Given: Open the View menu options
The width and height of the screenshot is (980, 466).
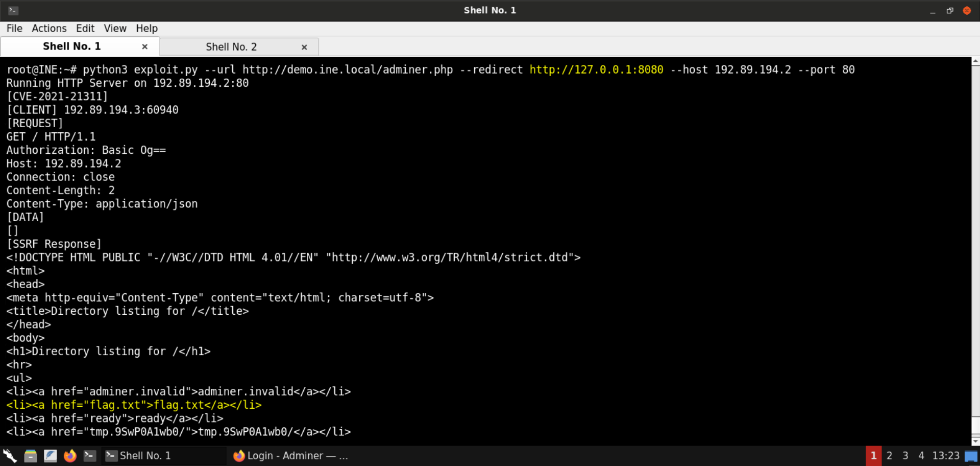Looking at the screenshot, I should click(x=115, y=28).
